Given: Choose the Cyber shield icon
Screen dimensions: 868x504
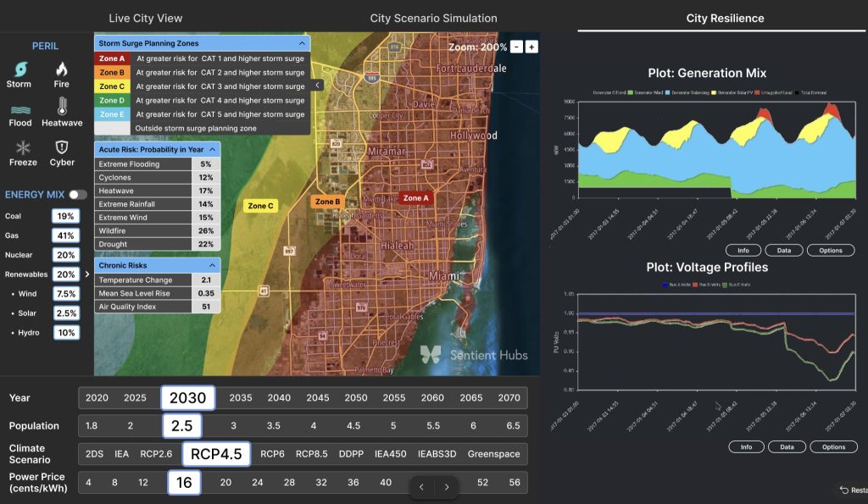Looking at the screenshot, I should (61, 147).
